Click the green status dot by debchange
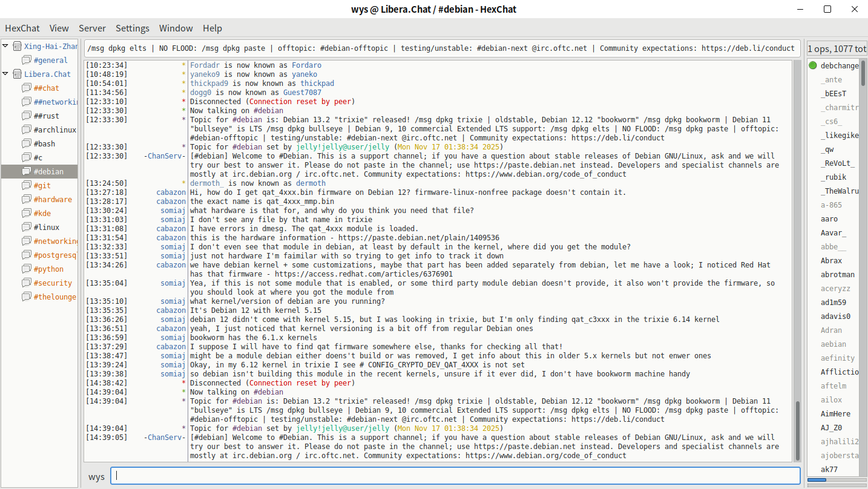 812,65
